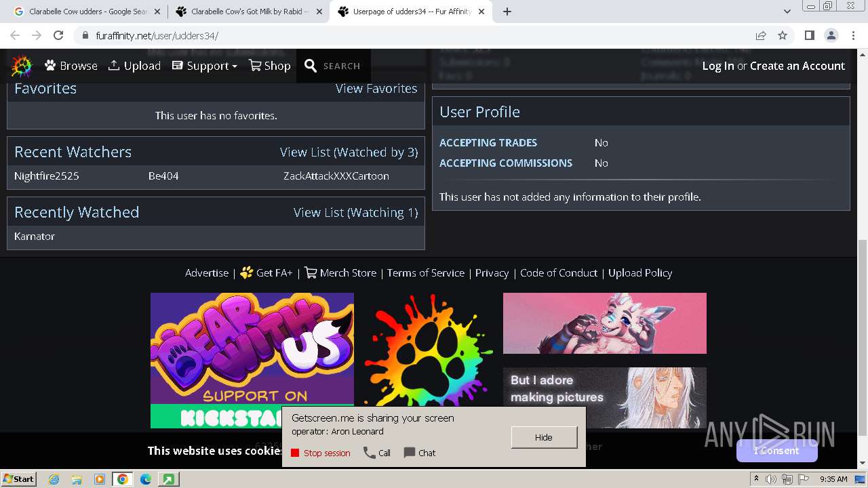Open watcher Be404 profile
Screen dimensions: 868x488
[x=163, y=176]
